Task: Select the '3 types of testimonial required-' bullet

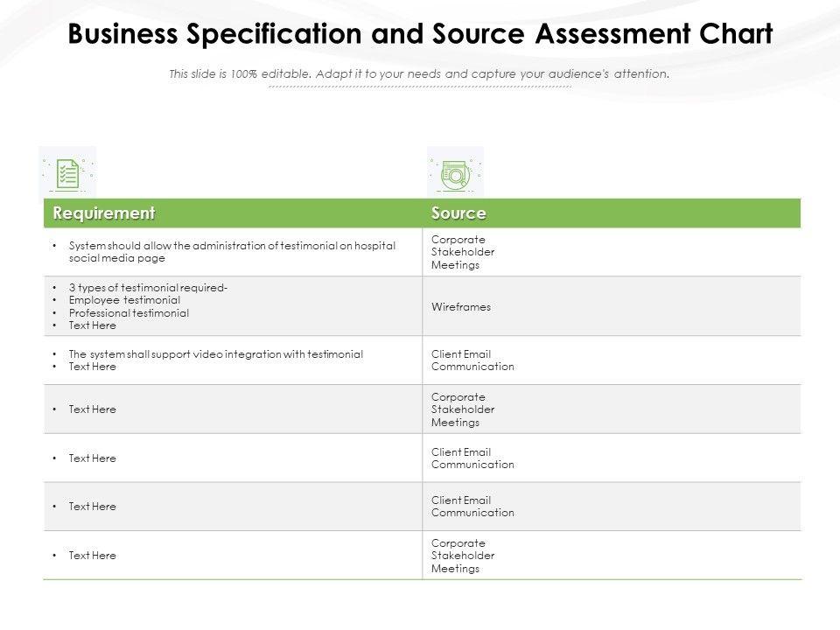Action: [149, 288]
